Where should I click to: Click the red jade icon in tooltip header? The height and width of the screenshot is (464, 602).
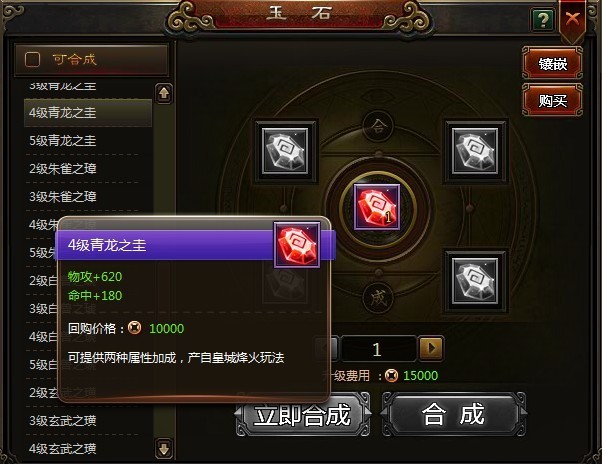click(297, 245)
